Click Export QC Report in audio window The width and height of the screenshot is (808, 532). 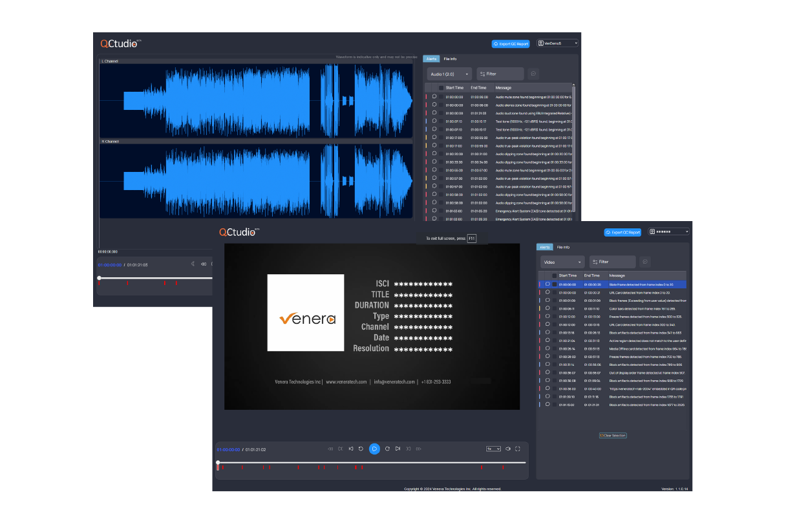[x=511, y=44]
